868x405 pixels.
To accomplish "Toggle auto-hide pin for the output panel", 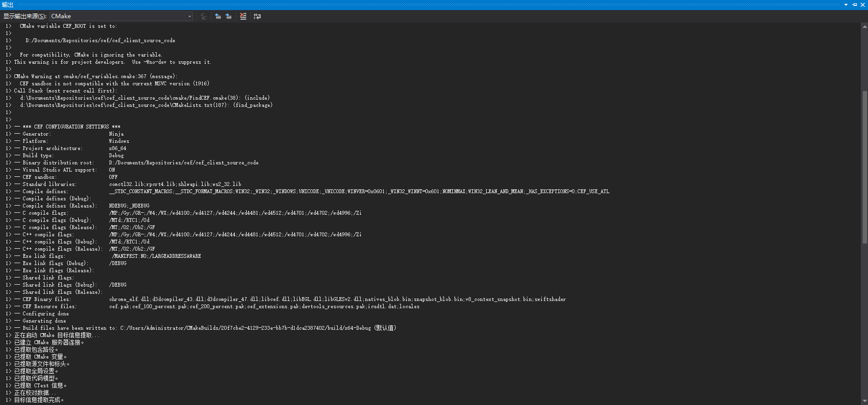I will coord(855,5).
